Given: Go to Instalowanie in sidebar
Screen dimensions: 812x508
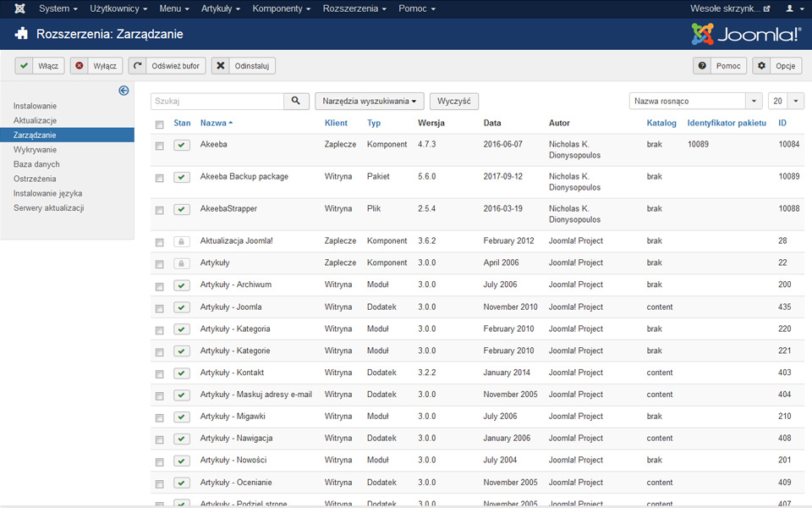Looking at the screenshot, I should 35,106.
